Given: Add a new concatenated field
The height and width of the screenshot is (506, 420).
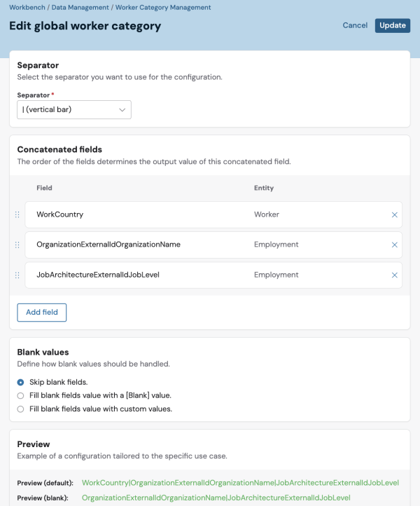Looking at the screenshot, I should tap(42, 313).
